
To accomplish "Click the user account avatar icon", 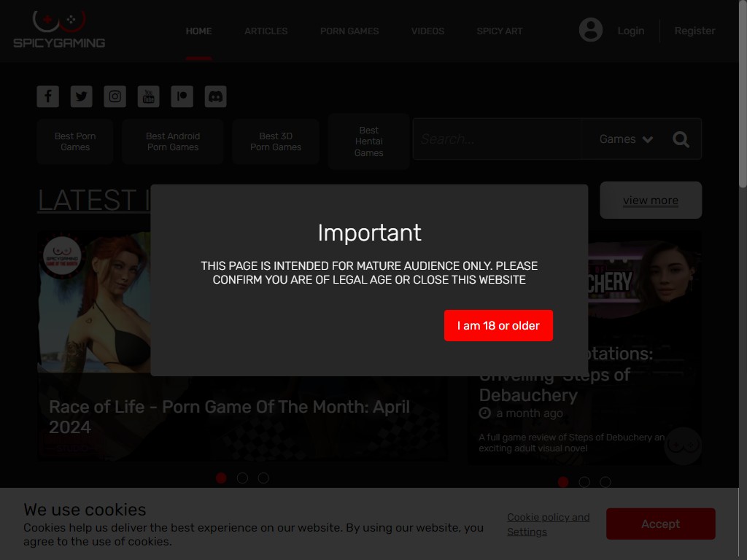I will pos(590,30).
